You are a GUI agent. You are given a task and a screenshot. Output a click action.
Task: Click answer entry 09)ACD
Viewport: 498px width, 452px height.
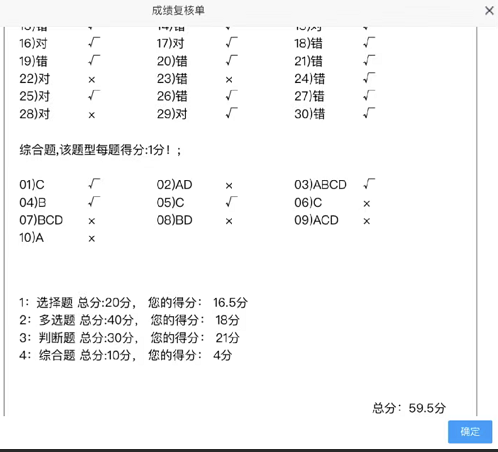[316, 220]
